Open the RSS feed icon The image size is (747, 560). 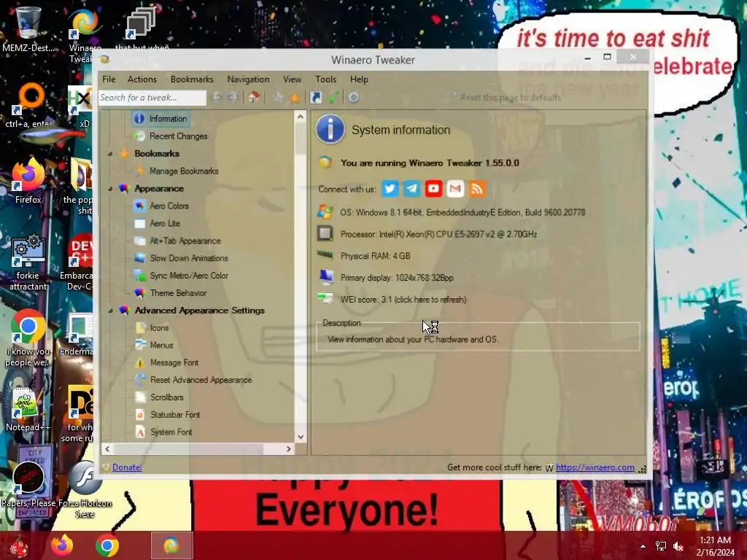click(477, 189)
